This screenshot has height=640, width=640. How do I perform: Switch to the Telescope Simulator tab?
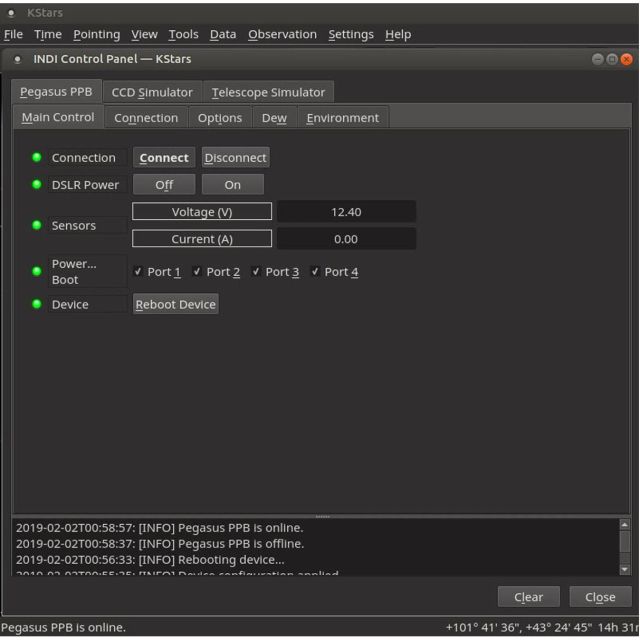[x=268, y=92]
